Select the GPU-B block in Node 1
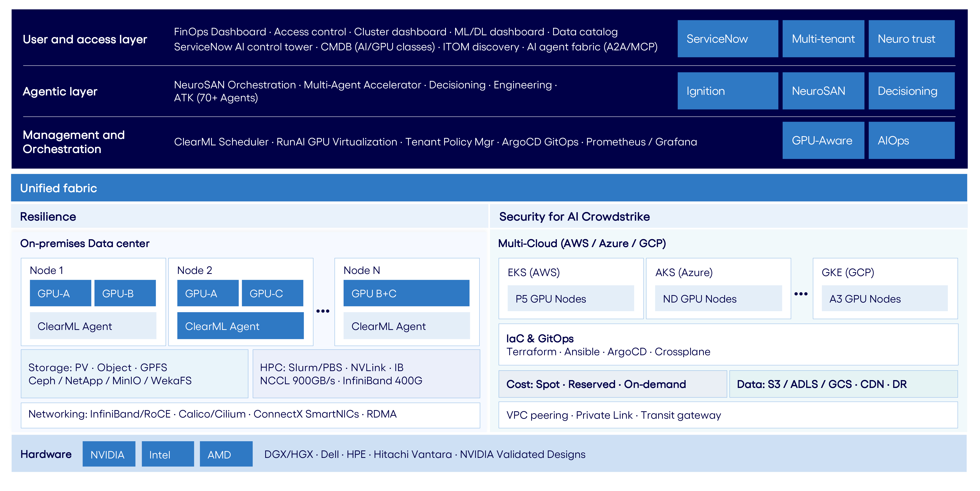This screenshot has width=980, height=491. pyautogui.click(x=125, y=293)
